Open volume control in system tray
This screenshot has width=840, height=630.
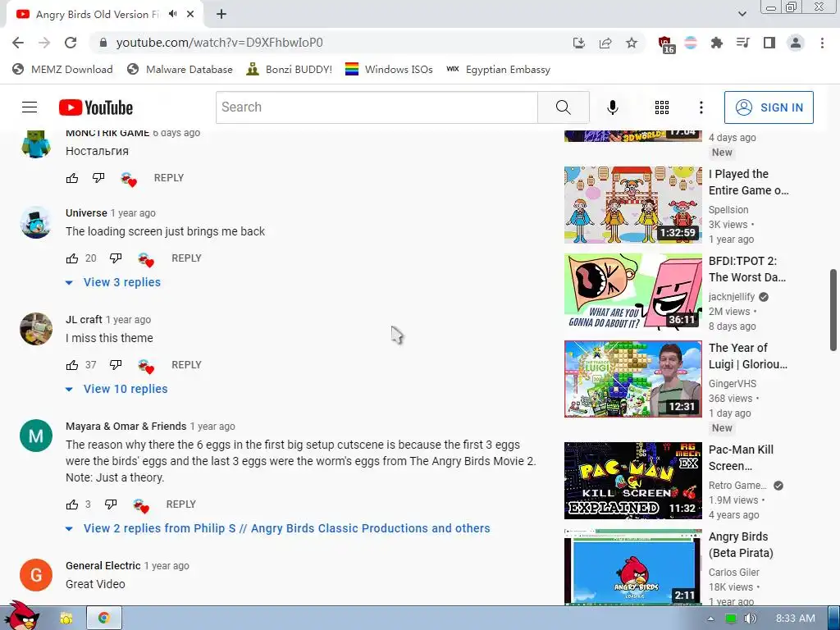[750, 619]
